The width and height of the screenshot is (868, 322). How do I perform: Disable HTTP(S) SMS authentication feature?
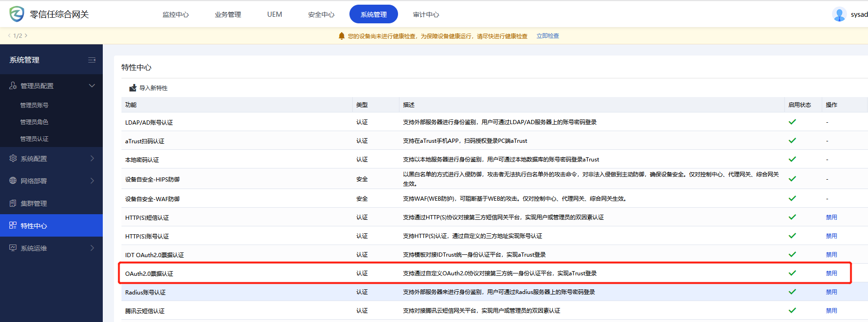point(831,217)
